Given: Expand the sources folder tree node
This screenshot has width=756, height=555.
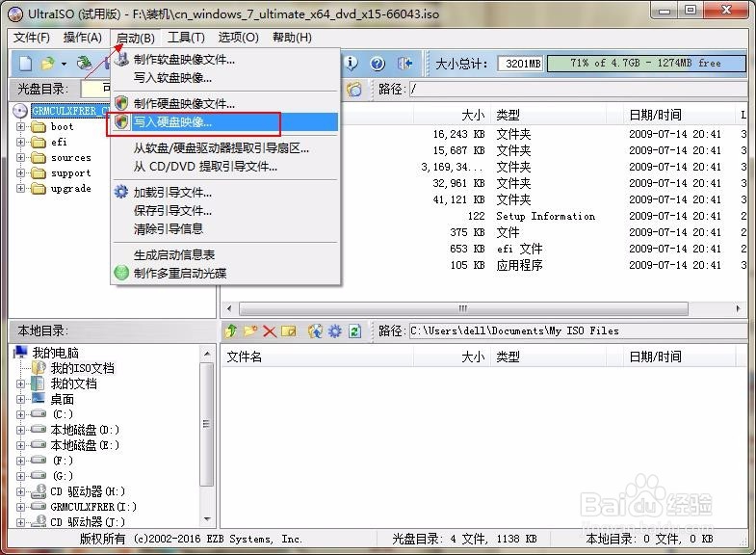Looking at the screenshot, I should [x=21, y=158].
